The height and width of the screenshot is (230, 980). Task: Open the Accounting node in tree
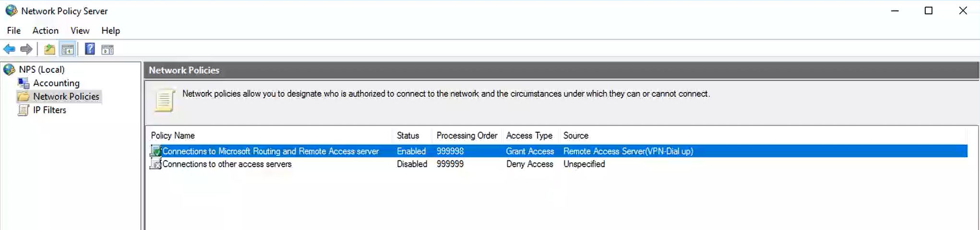tap(56, 83)
